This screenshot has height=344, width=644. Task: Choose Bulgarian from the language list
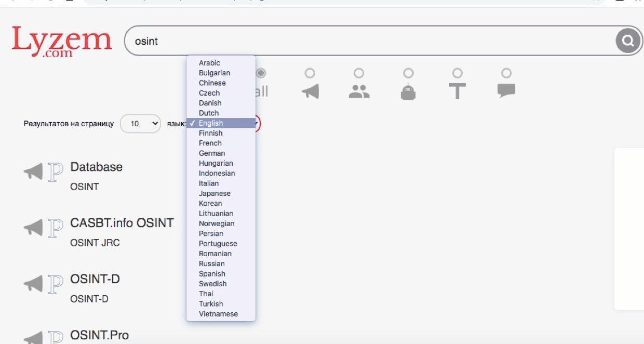point(221,73)
